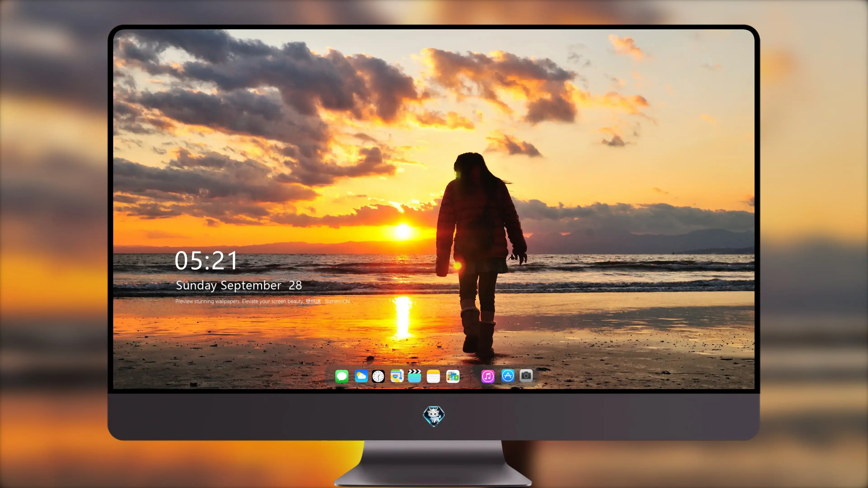The image size is (868, 488).
Task: Launch the Videos clapperboard app in the dock
Action: pos(415,376)
